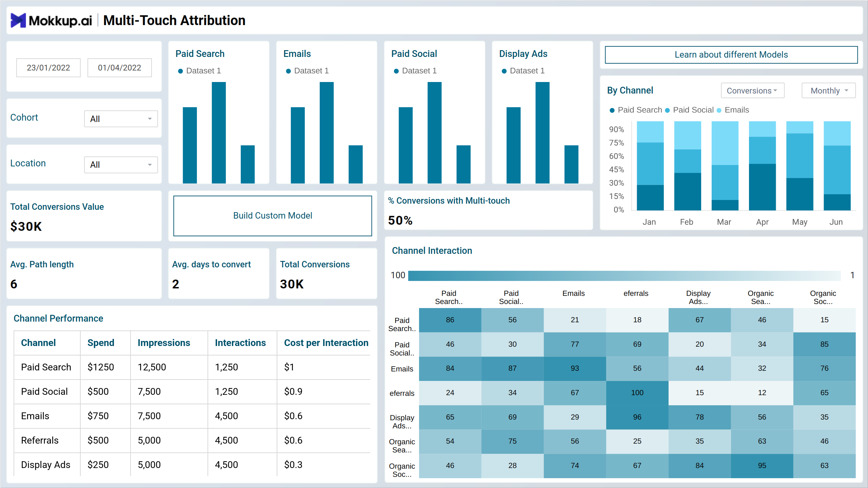Click Learn about different Models button
Screen dimensions: 868x488
click(731, 55)
